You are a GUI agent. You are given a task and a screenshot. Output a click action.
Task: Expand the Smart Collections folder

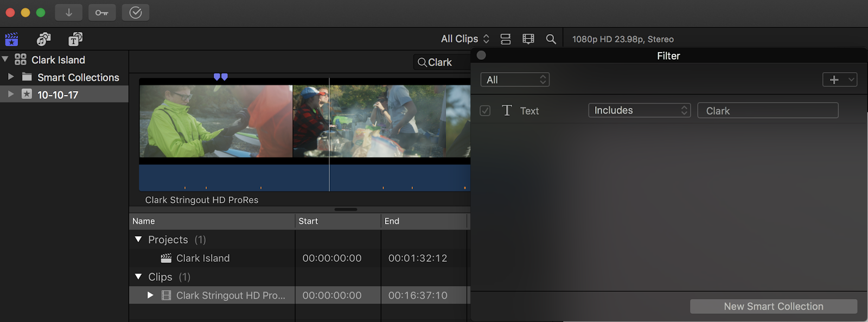11,77
